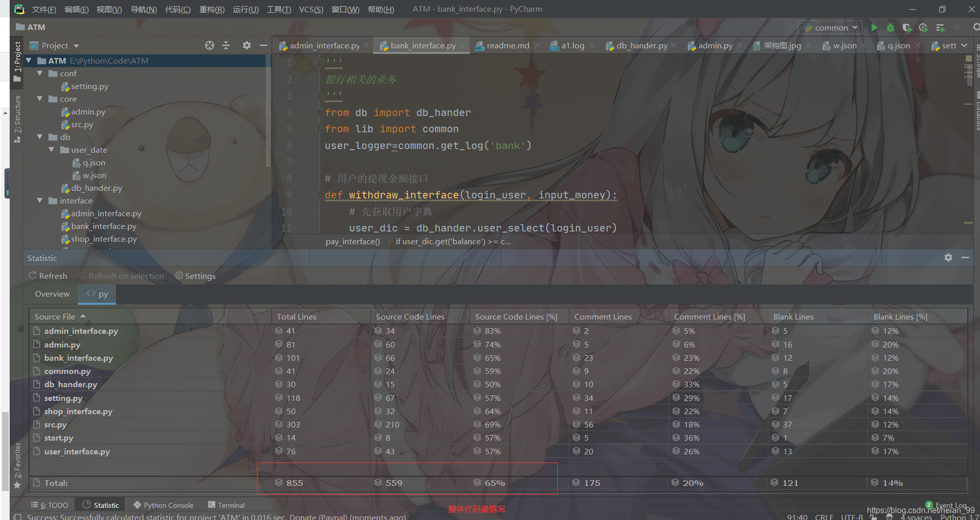Collapse the db folder
The height and width of the screenshot is (520, 980).
pyautogui.click(x=40, y=137)
